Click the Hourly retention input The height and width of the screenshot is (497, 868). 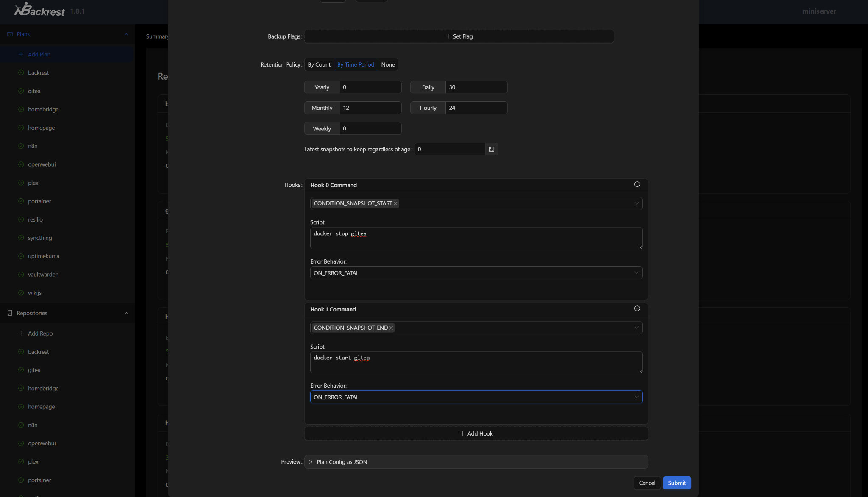476,108
